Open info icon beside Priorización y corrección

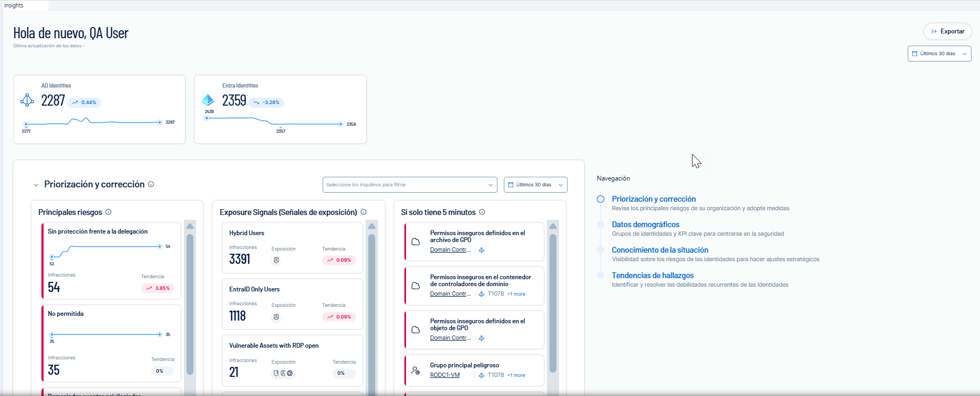(151, 184)
